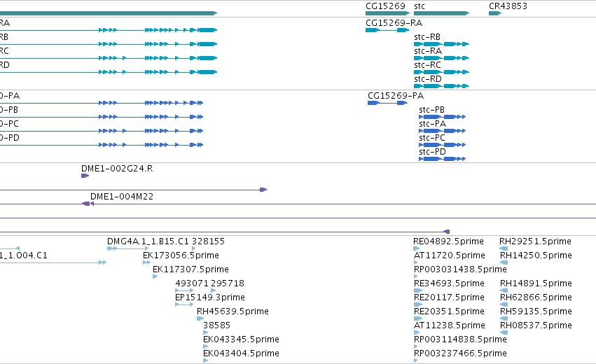
Task: Click the CR43853 gene arrow glyph
Action: coord(495,13)
